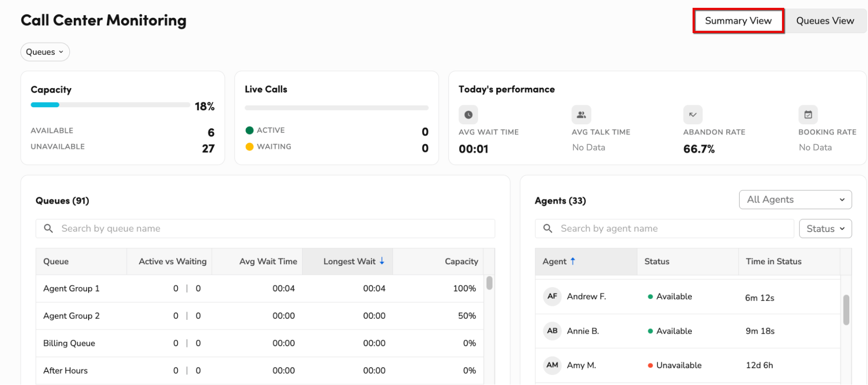Sort by the Queue column header

pos(81,262)
